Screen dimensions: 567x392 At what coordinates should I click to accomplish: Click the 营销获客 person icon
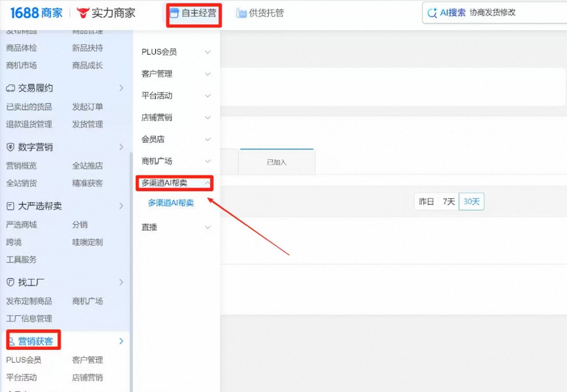click(11, 341)
